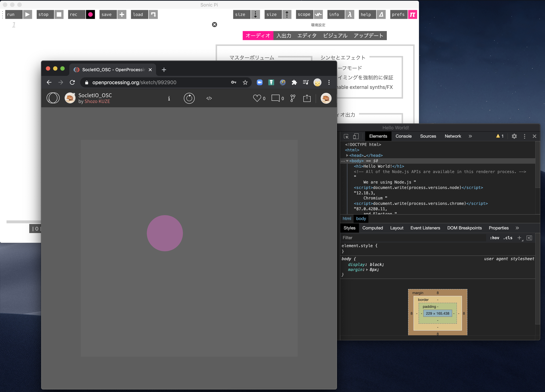Image resolution: width=545 pixels, height=392 pixels.
Task: Open the fork icon on sketch toolbar
Action: tap(293, 98)
